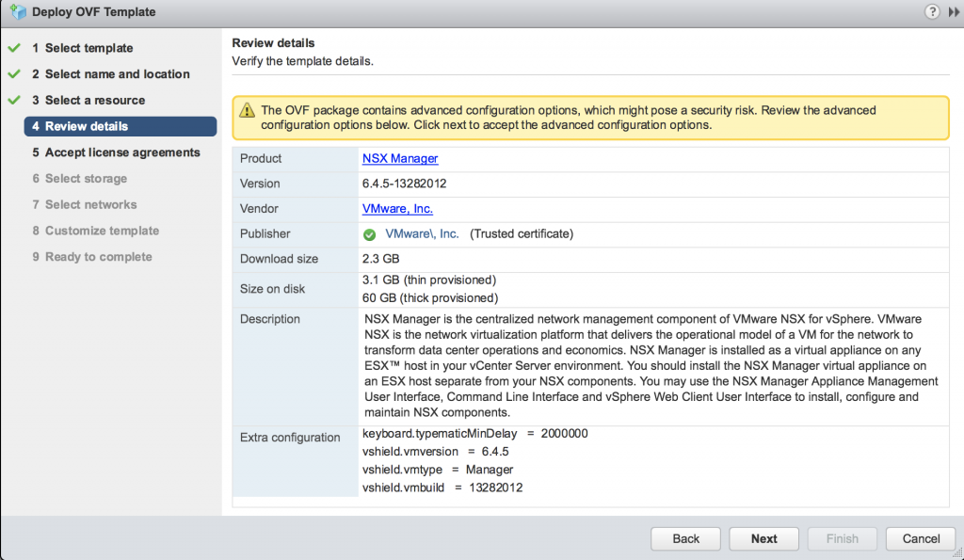Click the checkmark beside Select a resource
Screen dimensions: 964x560
pos(14,100)
